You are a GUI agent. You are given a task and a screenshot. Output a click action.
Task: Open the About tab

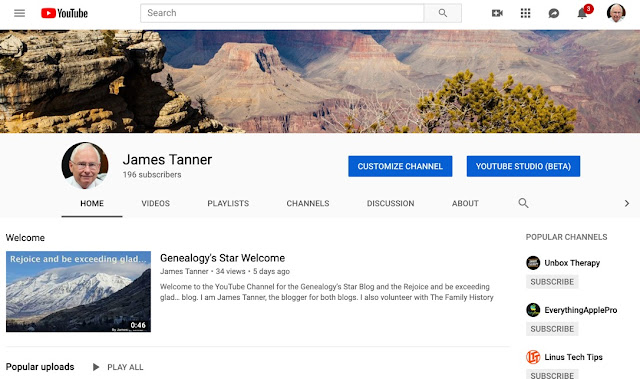tap(465, 204)
